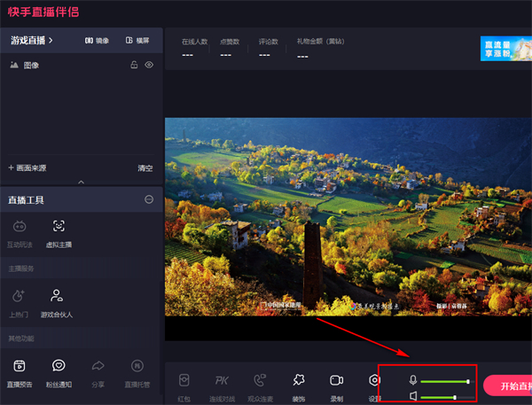Screen dimensions: 532x405
Task: Open the 虚拟主播 virtual anchor tool
Action: point(59,227)
